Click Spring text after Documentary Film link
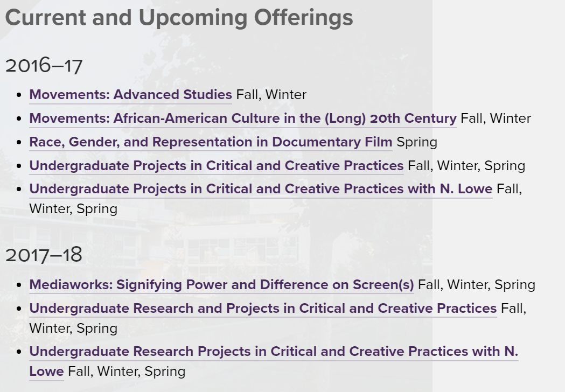 pos(417,142)
